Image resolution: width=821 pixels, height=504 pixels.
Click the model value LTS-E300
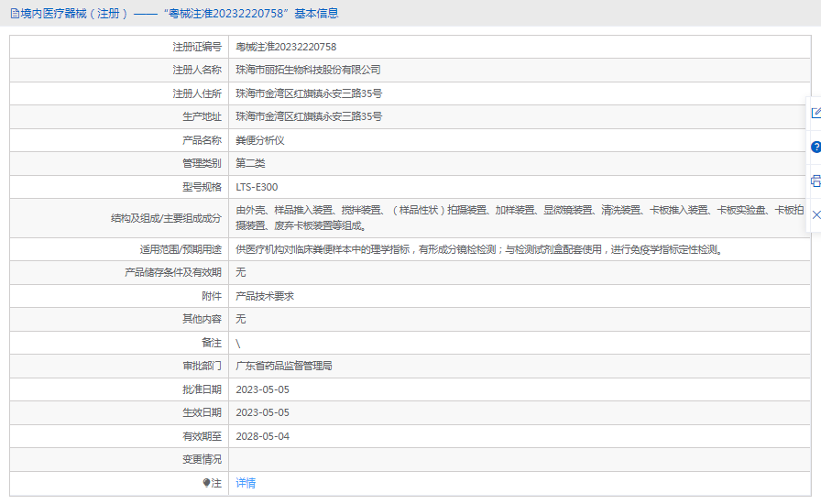click(257, 187)
